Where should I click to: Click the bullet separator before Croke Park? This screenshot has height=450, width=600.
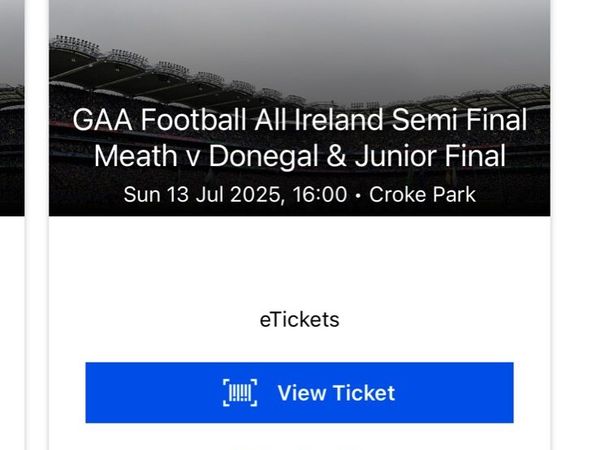358,196
